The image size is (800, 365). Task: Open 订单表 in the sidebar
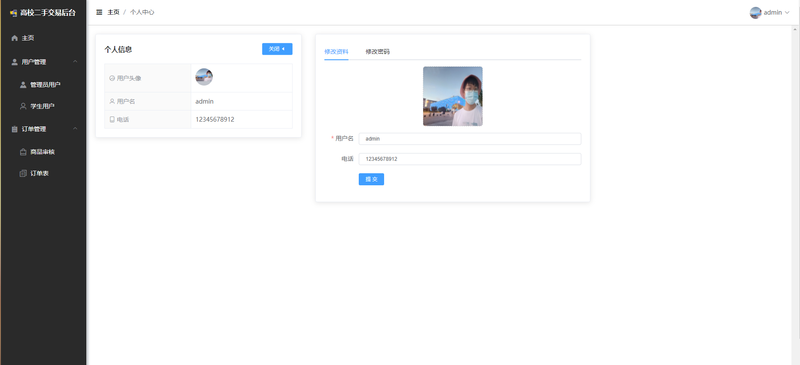[x=43, y=174]
